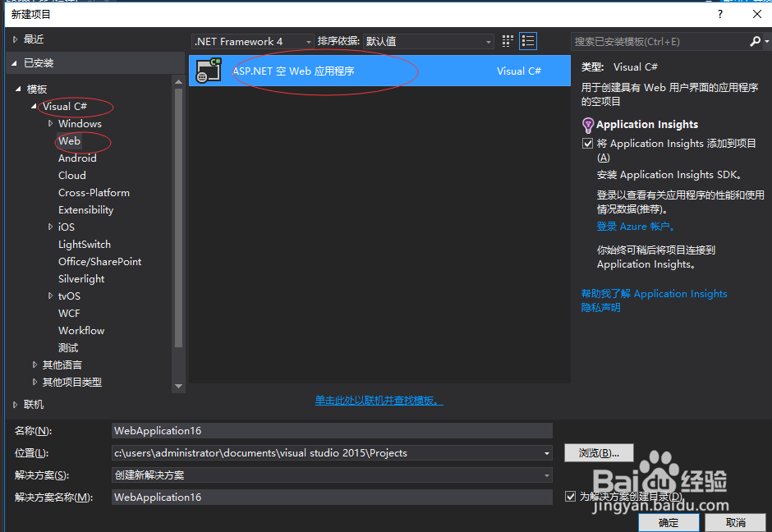Expand the tvOS tree node arrow

pos(50,296)
